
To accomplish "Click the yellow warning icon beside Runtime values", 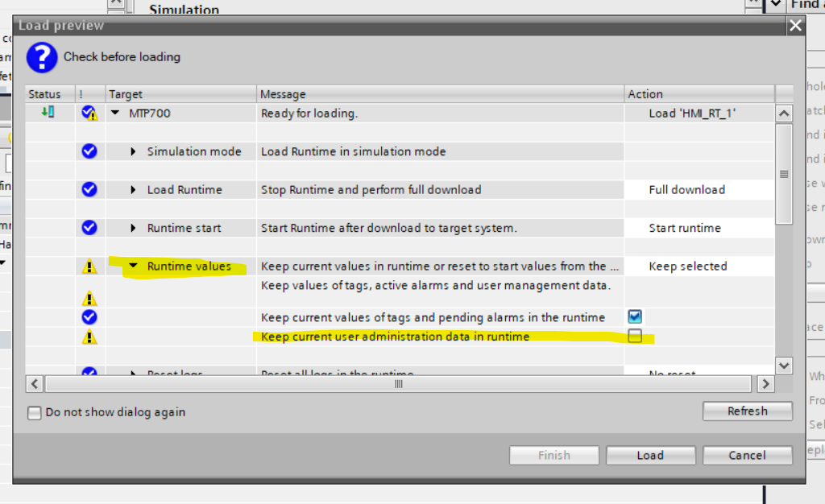I will pos(89,266).
